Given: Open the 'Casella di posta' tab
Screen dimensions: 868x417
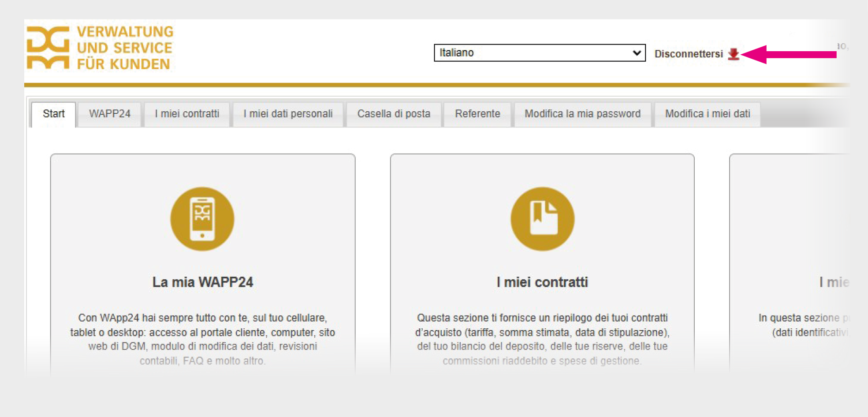Looking at the screenshot, I should pyautogui.click(x=394, y=114).
